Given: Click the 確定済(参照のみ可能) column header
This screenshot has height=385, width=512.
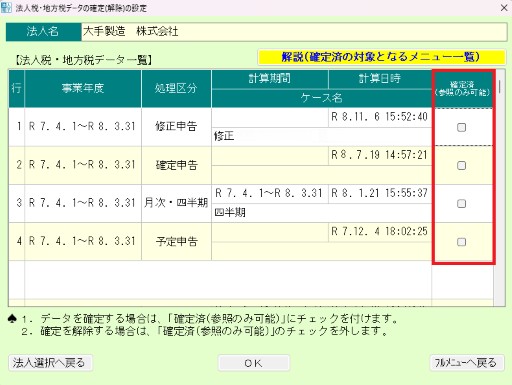Looking at the screenshot, I should (x=462, y=89).
